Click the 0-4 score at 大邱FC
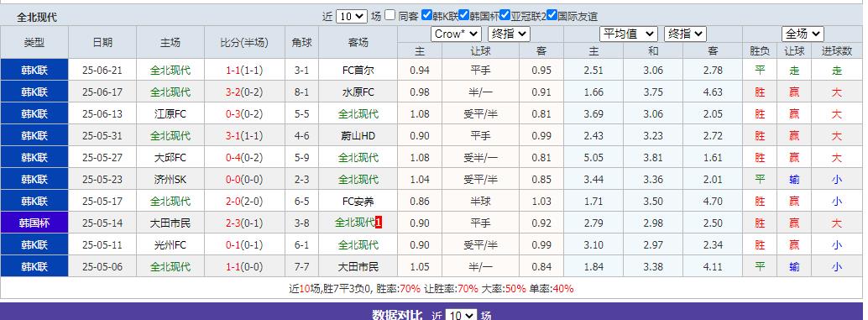 (x=233, y=157)
